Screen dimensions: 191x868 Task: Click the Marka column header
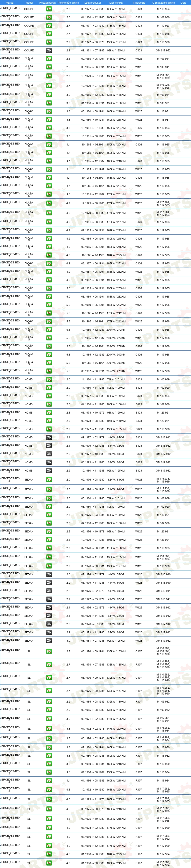tap(10, 3)
